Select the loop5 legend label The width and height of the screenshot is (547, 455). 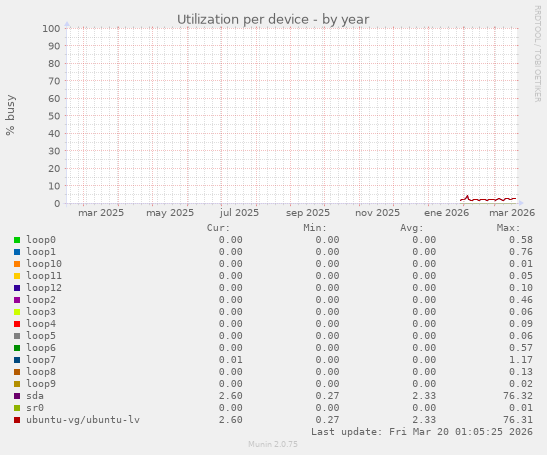[41, 336]
